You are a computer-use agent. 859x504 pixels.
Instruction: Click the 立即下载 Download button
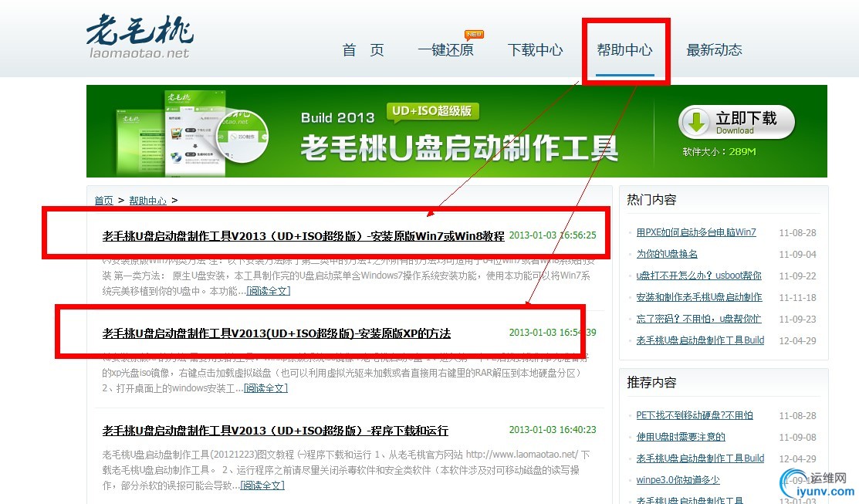pos(736,122)
